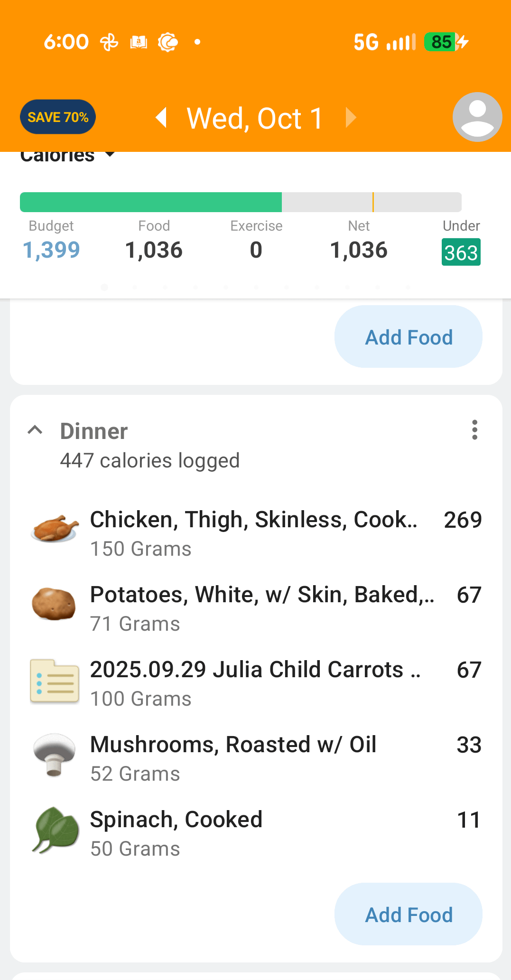Tap the green calorie progress bar
The width and height of the screenshot is (511, 980).
point(151,202)
